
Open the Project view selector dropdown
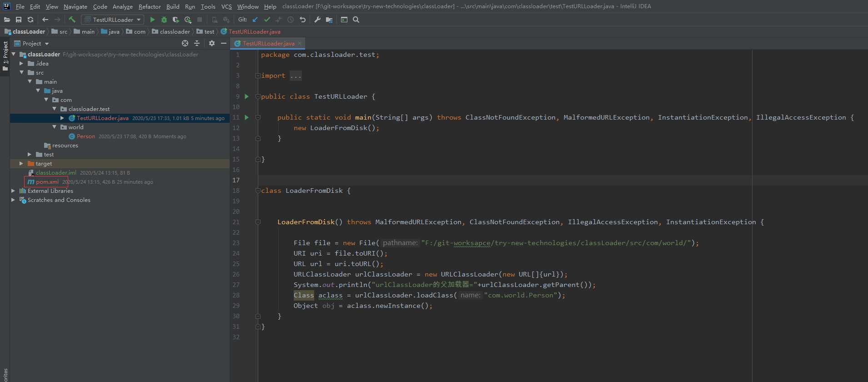31,43
